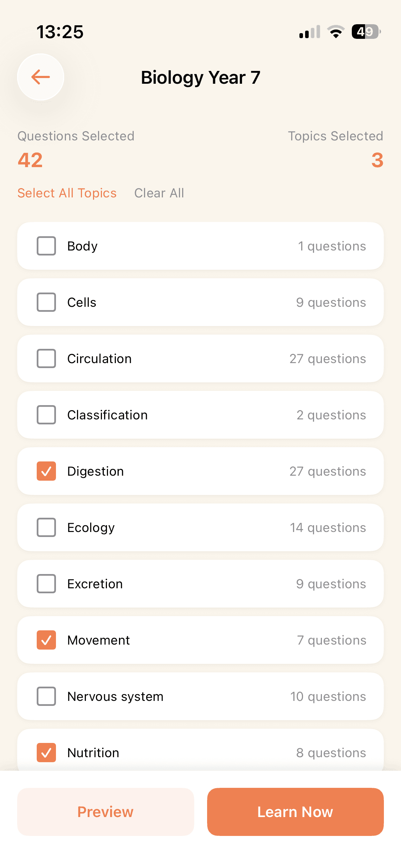Image resolution: width=401 pixels, height=868 pixels.
Task: Deselect the Movement checkbox
Action: coord(46,640)
